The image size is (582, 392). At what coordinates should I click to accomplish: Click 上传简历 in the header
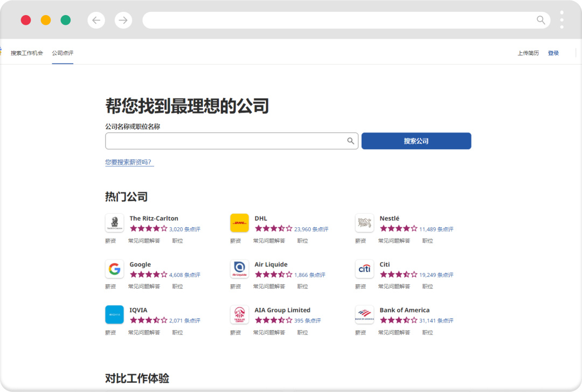(x=528, y=53)
